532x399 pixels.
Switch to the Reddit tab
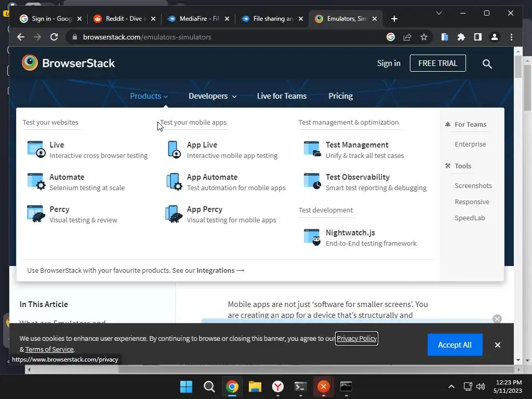(x=124, y=19)
